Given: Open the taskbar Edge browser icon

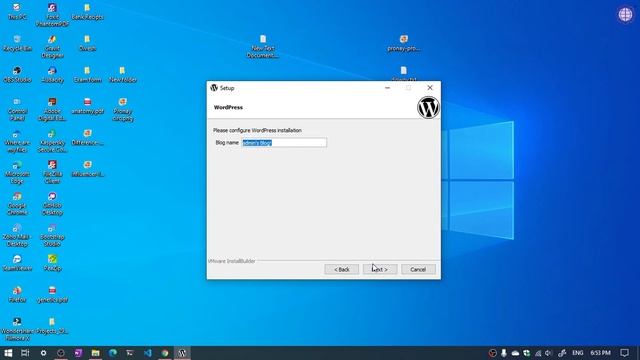Looking at the screenshot, I should point(113,353).
